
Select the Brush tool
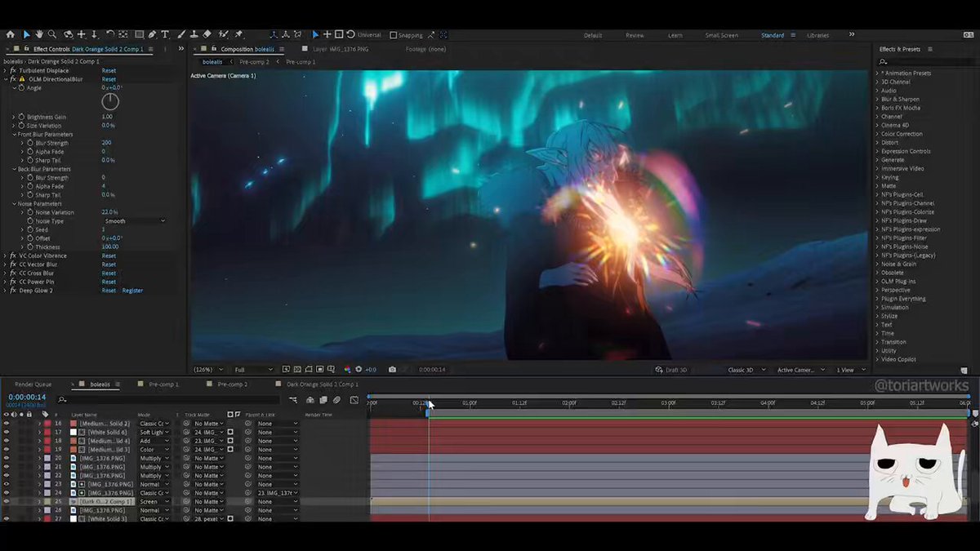click(180, 35)
